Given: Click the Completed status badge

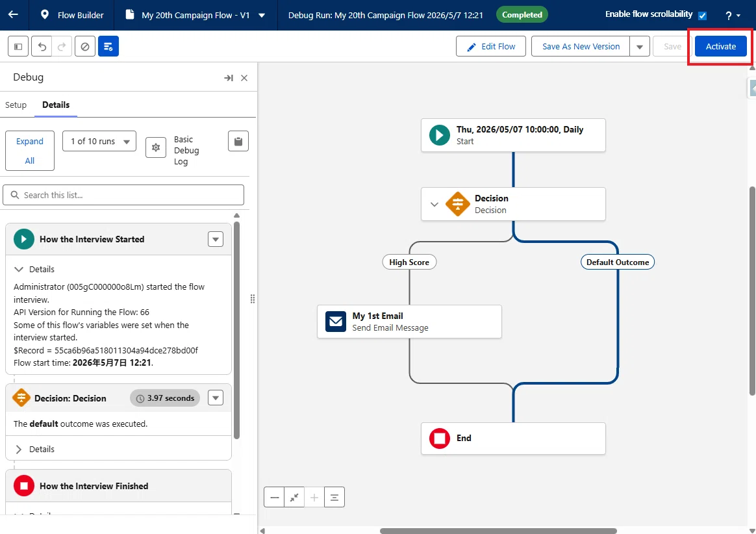Looking at the screenshot, I should 522,15.
